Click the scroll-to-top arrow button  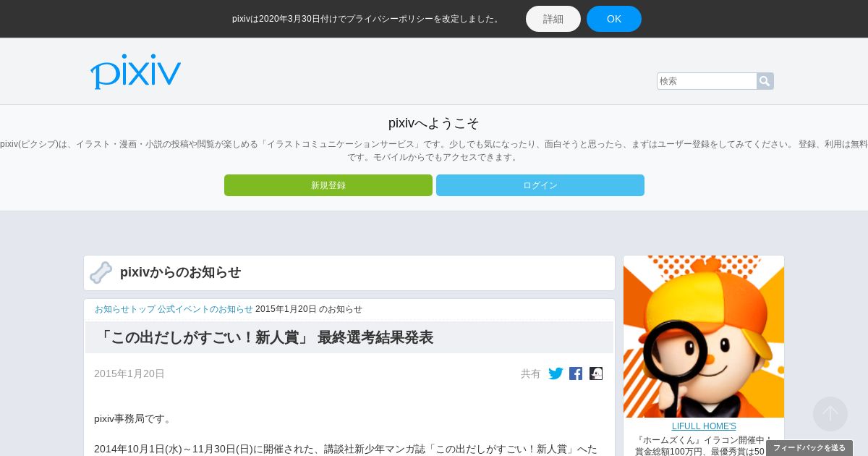[830, 414]
